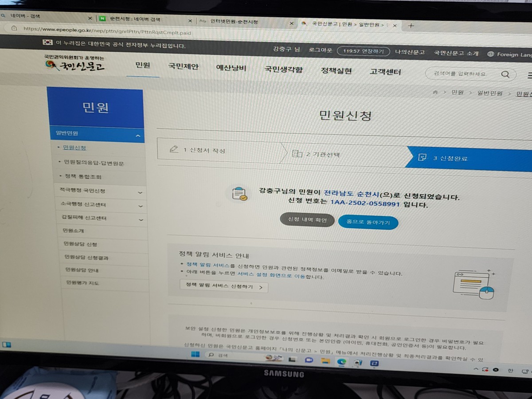Open 민원소개 in the sidebar

[x=74, y=231]
